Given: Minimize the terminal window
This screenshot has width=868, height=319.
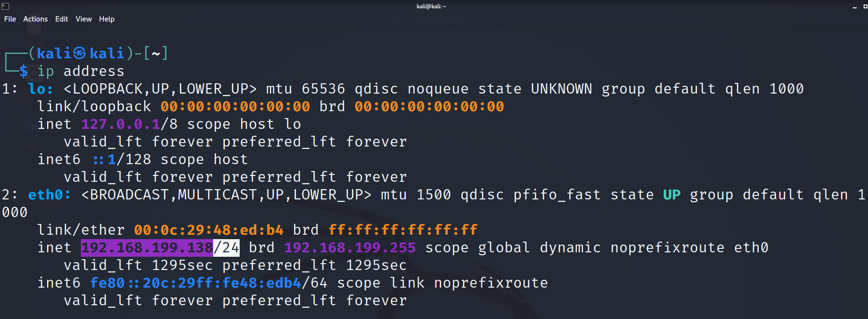Looking at the screenshot, I should [855, 7].
